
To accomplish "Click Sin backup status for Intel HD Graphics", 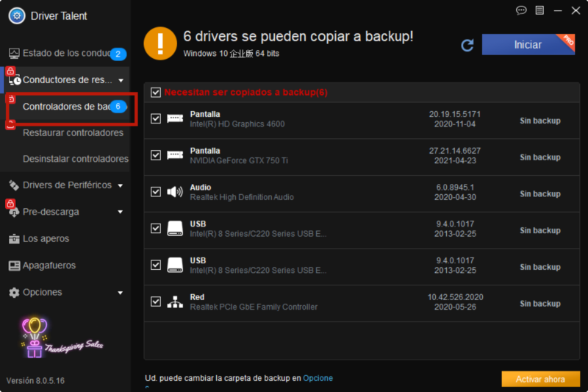I will tap(540, 121).
